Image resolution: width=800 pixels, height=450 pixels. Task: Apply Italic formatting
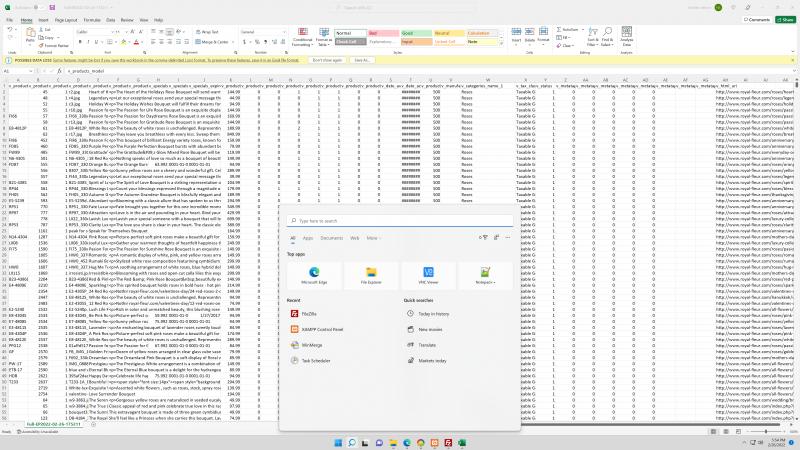(88, 42)
